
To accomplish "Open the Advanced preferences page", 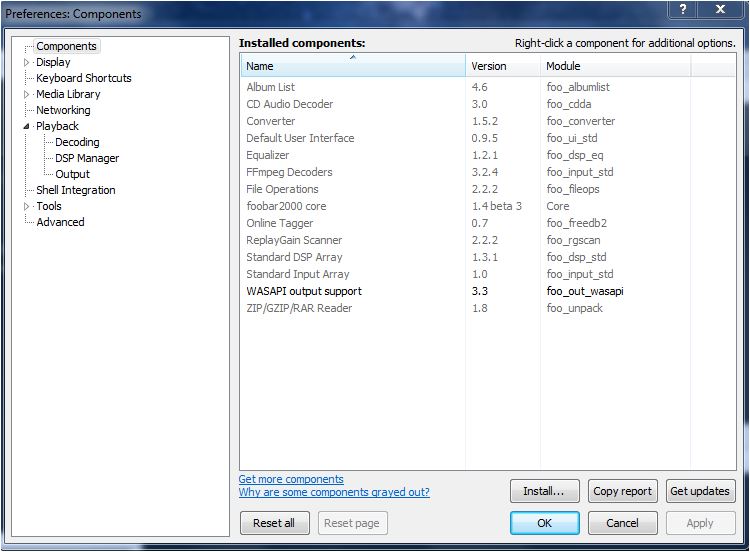I will coord(60,222).
